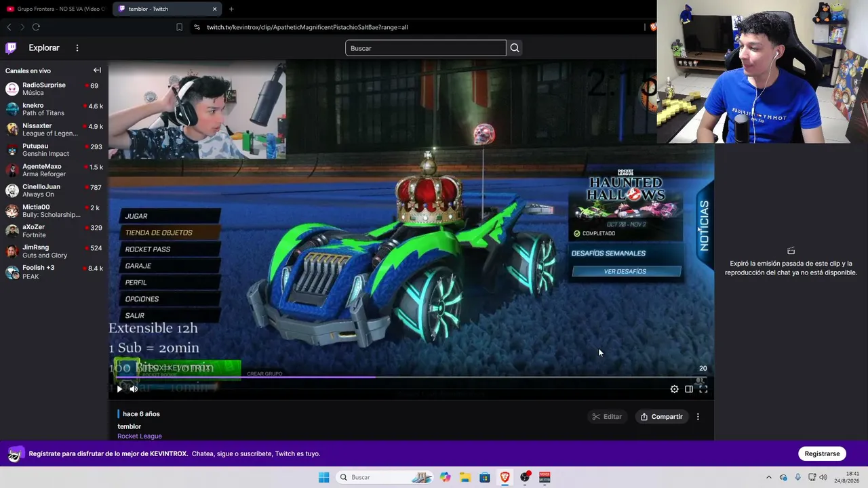The image size is (868, 488).
Task: Toggle theatre mode on the player
Action: (x=689, y=389)
